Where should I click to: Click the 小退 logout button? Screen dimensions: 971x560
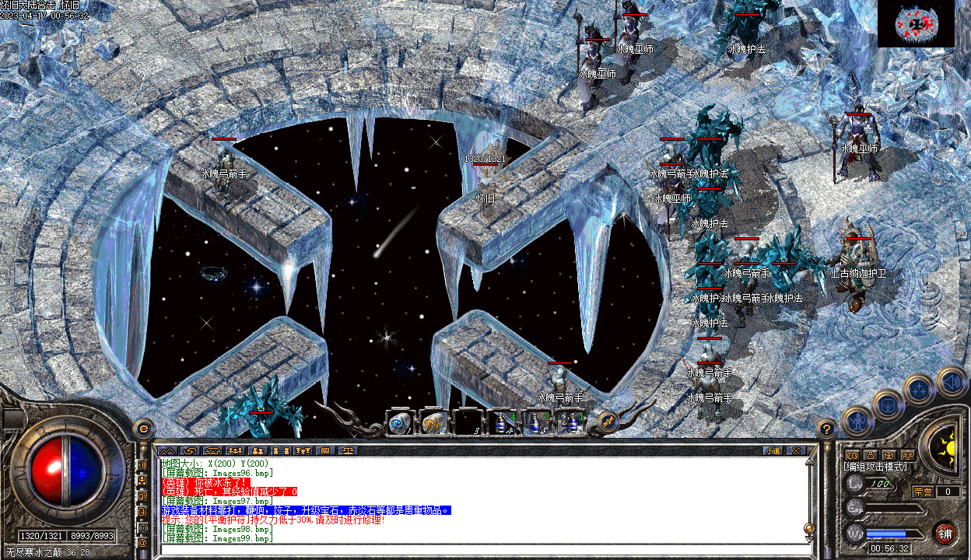[773, 450]
